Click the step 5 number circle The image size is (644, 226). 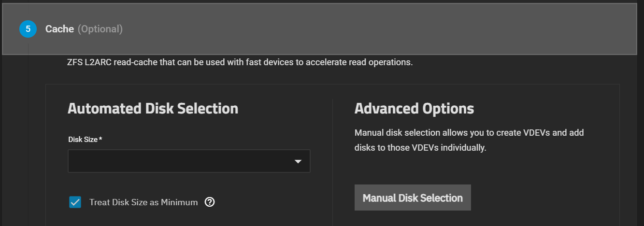click(28, 29)
